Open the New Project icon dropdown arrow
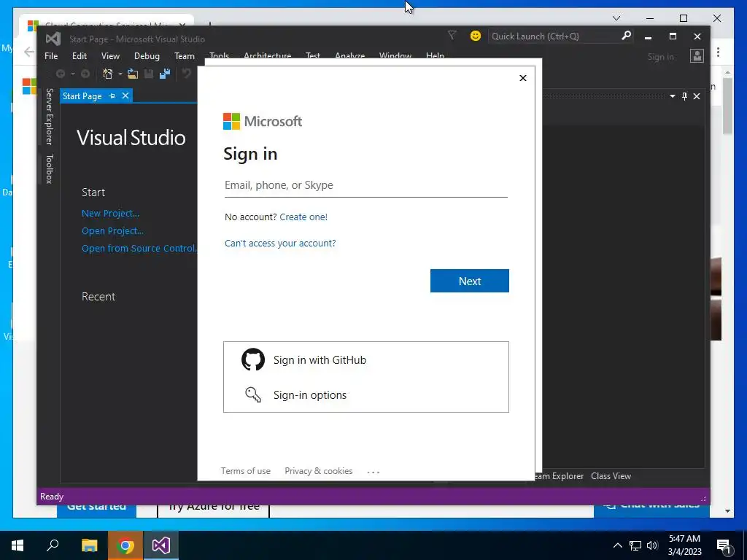The height and width of the screenshot is (560, 747). (x=120, y=74)
